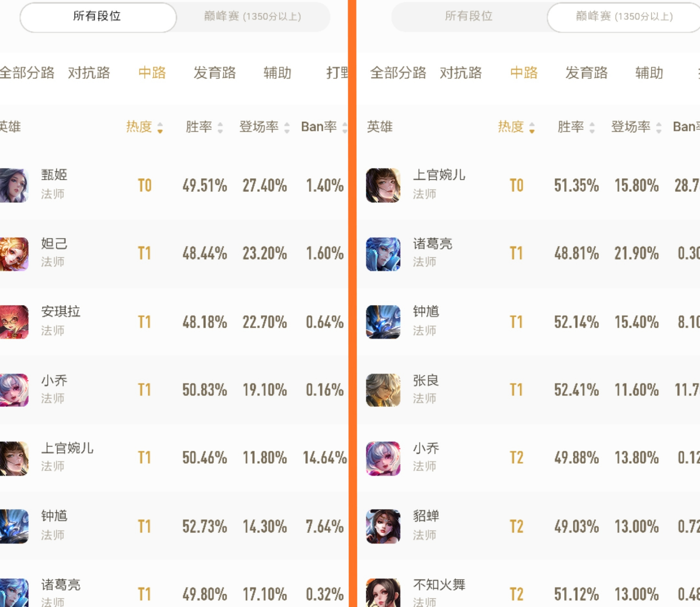Select 对抗路 tab in left panel
Screen dimensions: 700x607
pos(89,73)
